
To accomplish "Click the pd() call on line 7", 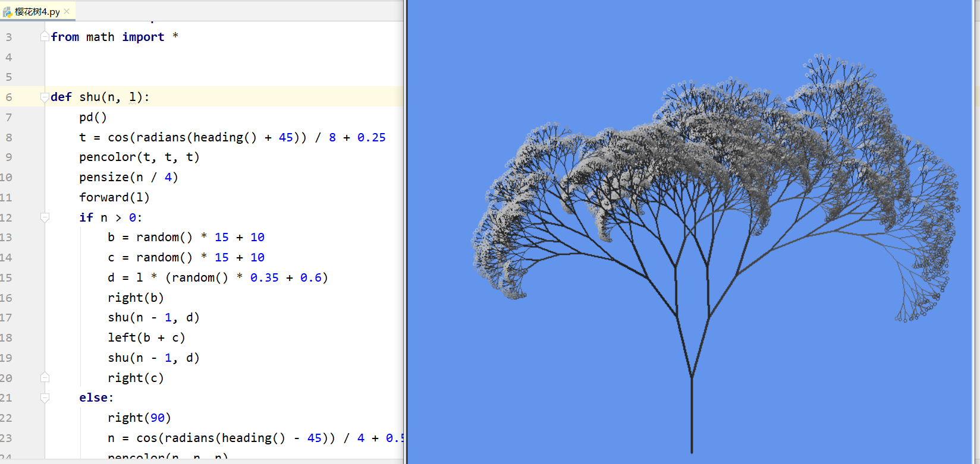I will tap(93, 118).
